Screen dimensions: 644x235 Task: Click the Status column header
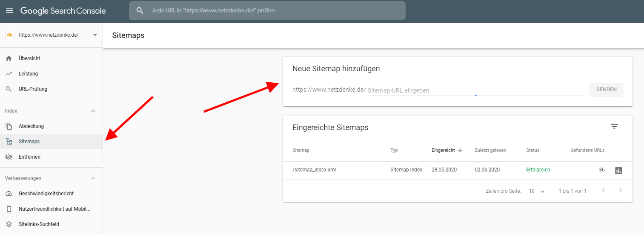click(532, 150)
